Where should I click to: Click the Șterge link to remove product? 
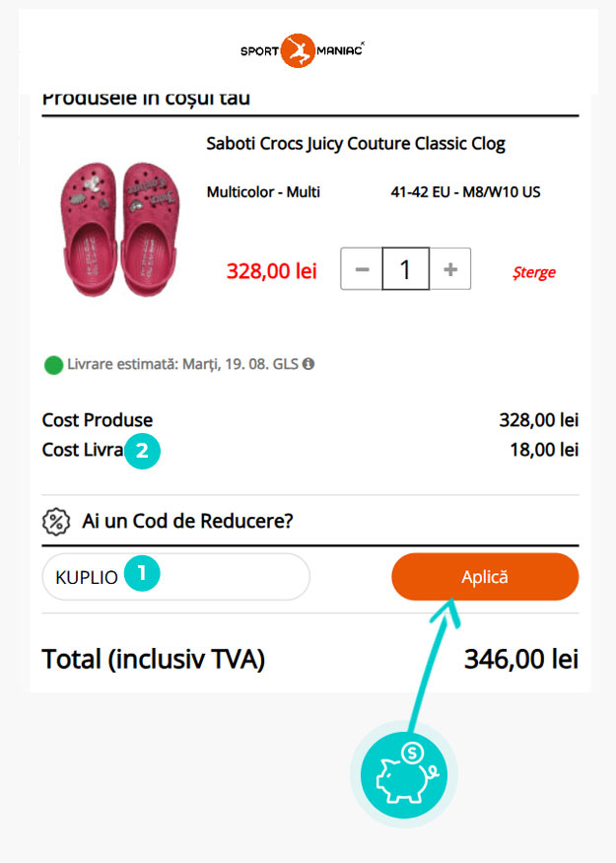(x=534, y=272)
